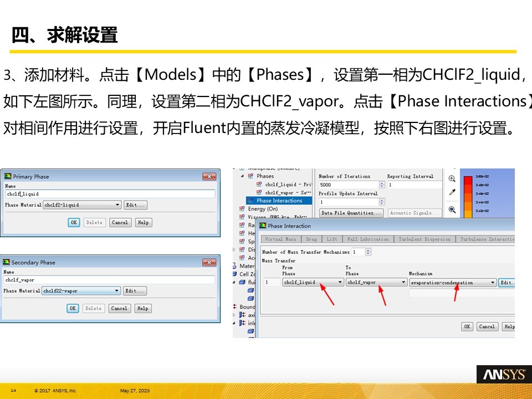Click the Mass Transfer Mechanisms stepper arrows
Viewport: 532px width, 399px height.
click(x=368, y=252)
